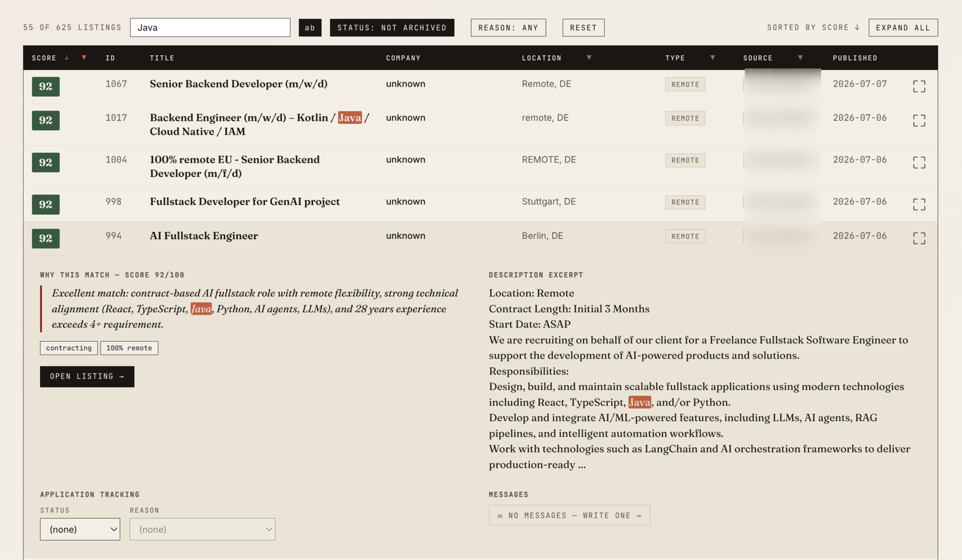This screenshot has width=962, height=560.
Task: Click published date 2026-07-07
Action: point(860,84)
